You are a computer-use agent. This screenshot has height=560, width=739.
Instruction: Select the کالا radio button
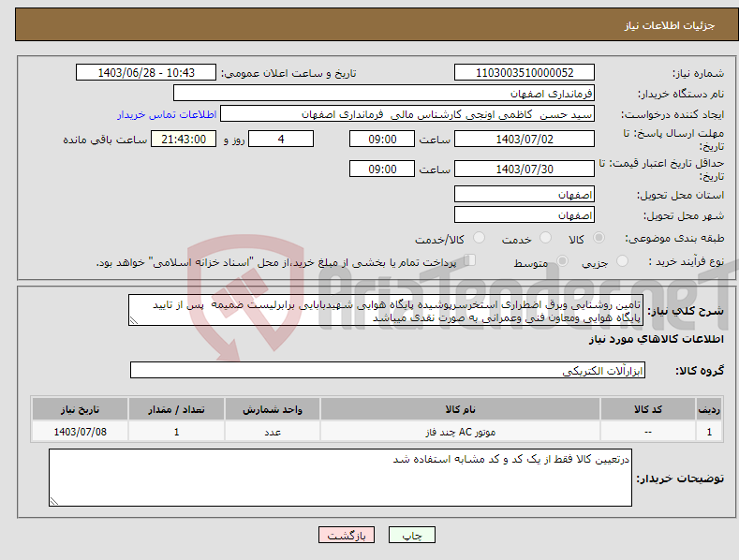(x=599, y=238)
